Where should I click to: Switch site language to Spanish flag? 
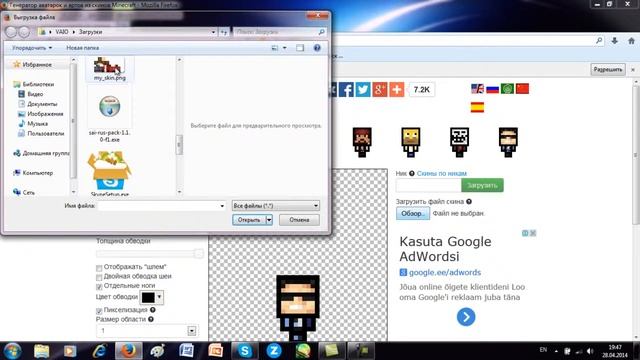[x=477, y=107]
